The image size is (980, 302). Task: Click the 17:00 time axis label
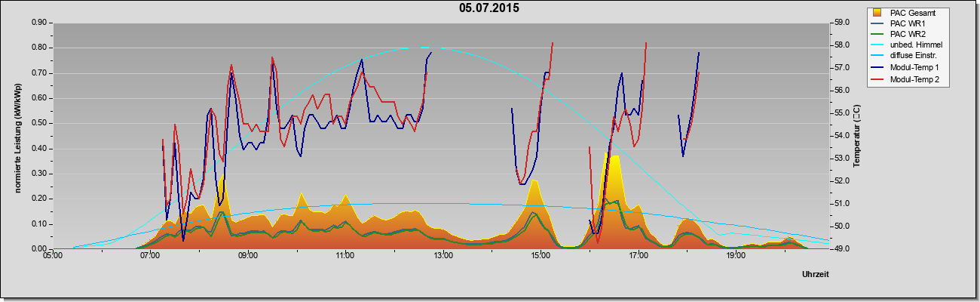tap(638, 257)
